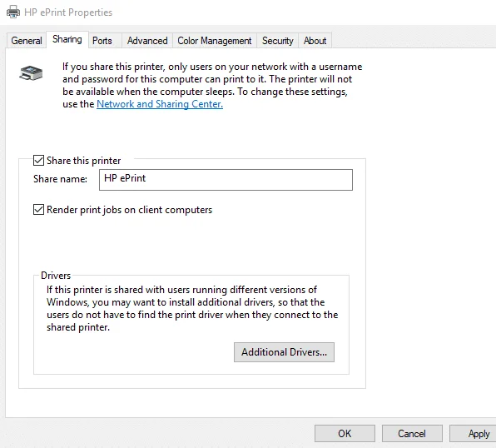Click the Share name label

click(60, 179)
